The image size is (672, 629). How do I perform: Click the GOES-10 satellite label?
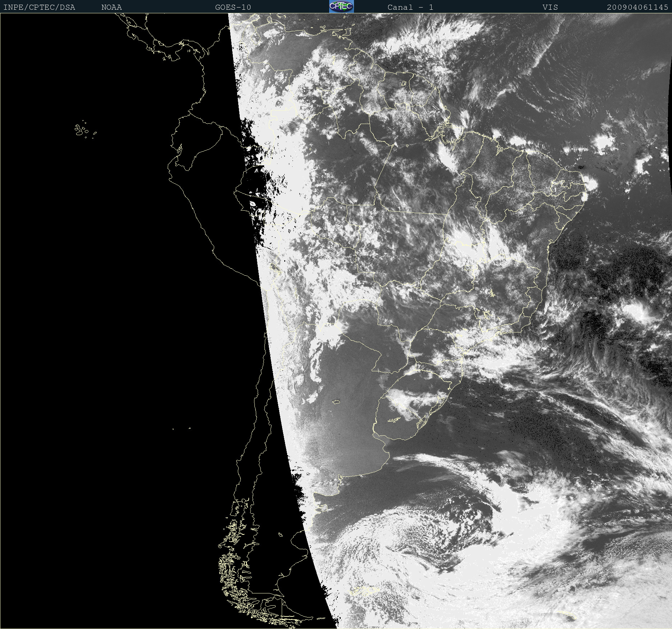pyautogui.click(x=233, y=7)
